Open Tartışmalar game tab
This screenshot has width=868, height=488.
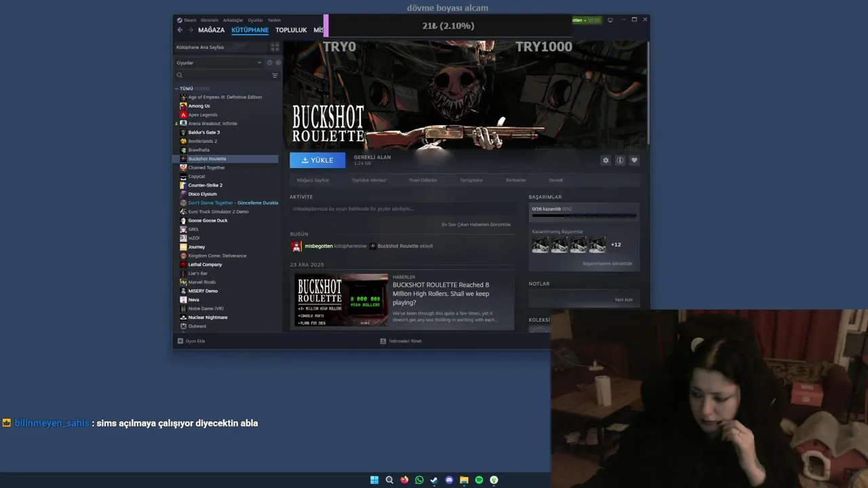tap(471, 180)
